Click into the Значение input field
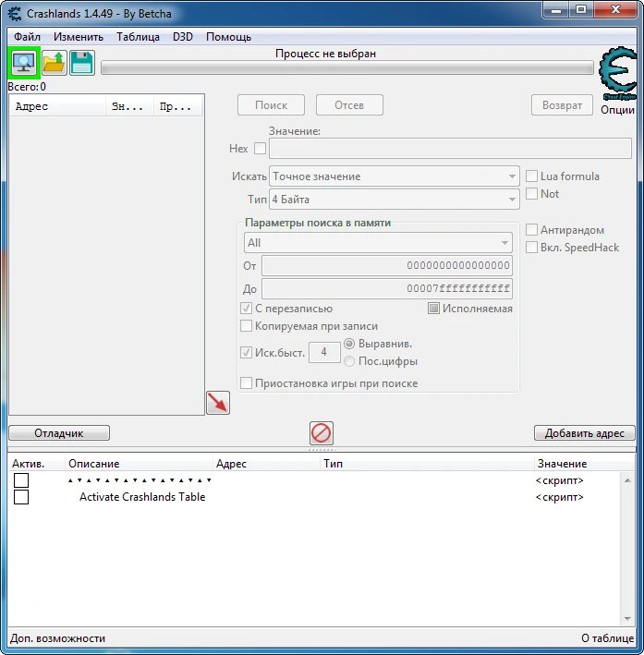Viewport: 644px width, 655px height. [x=450, y=149]
